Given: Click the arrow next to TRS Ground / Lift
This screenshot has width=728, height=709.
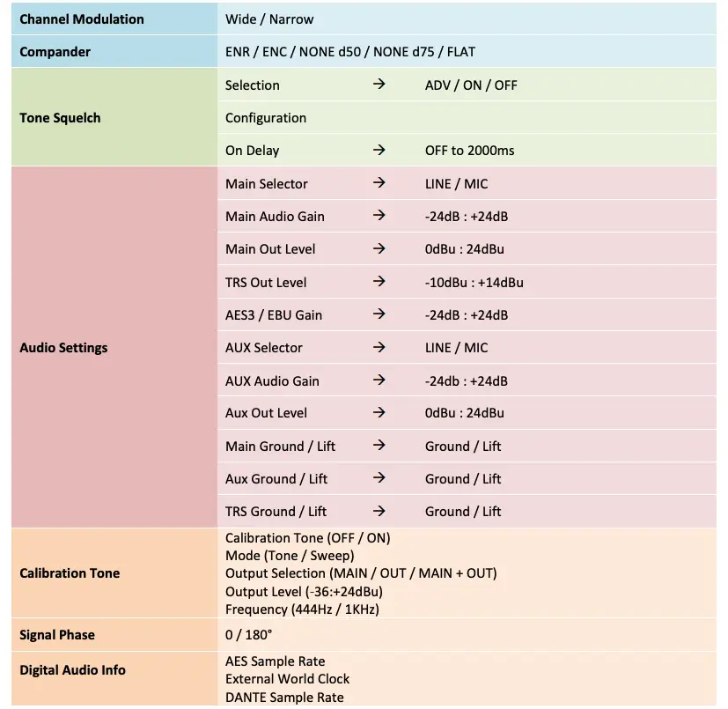Looking at the screenshot, I should 379,512.
